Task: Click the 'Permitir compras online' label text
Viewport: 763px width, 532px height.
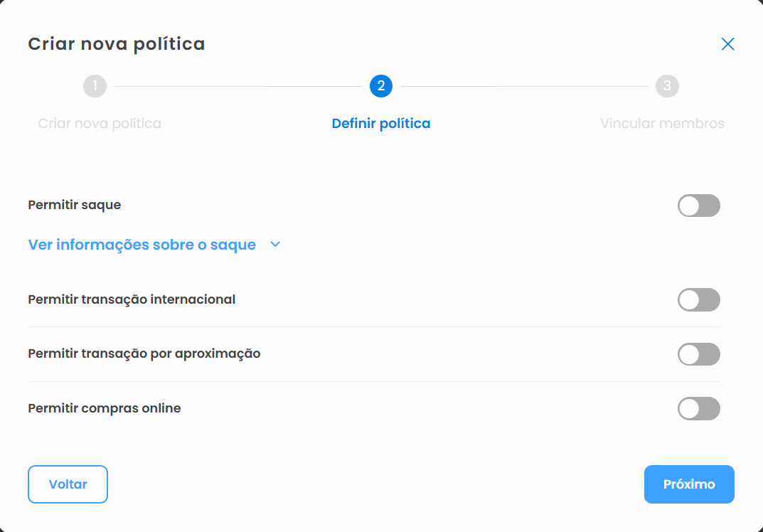Action: tap(105, 408)
